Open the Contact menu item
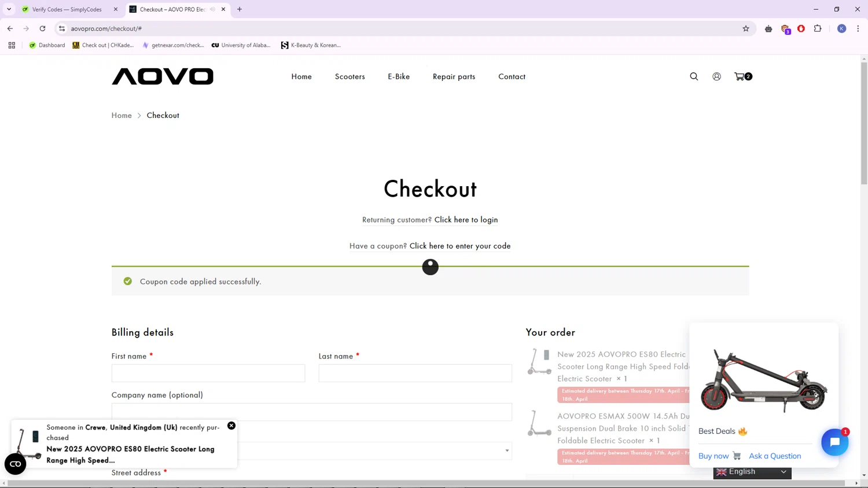868x488 pixels. [x=512, y=76]
